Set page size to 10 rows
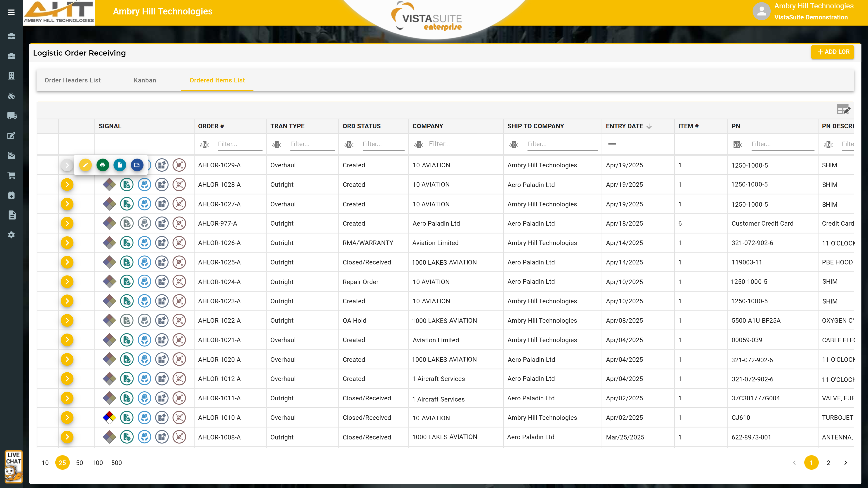Viewport: 868px width, 488px height. tap(45, 463)
